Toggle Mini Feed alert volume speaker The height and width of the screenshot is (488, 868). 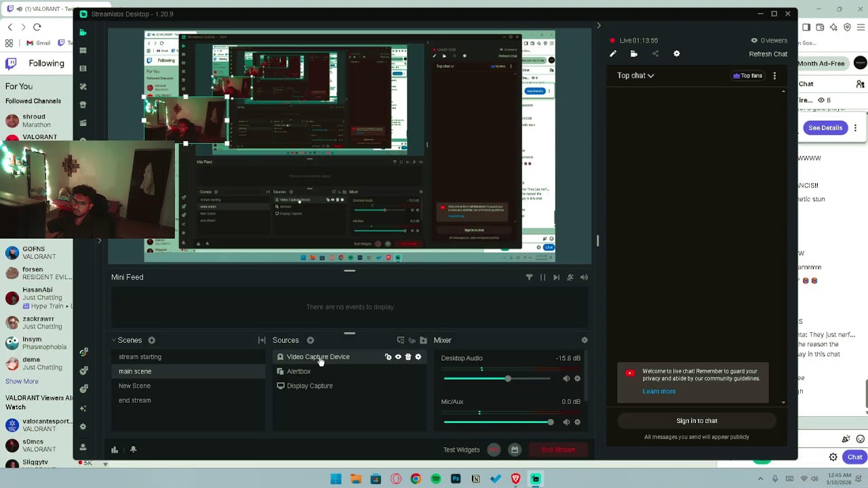pos(584,277)
